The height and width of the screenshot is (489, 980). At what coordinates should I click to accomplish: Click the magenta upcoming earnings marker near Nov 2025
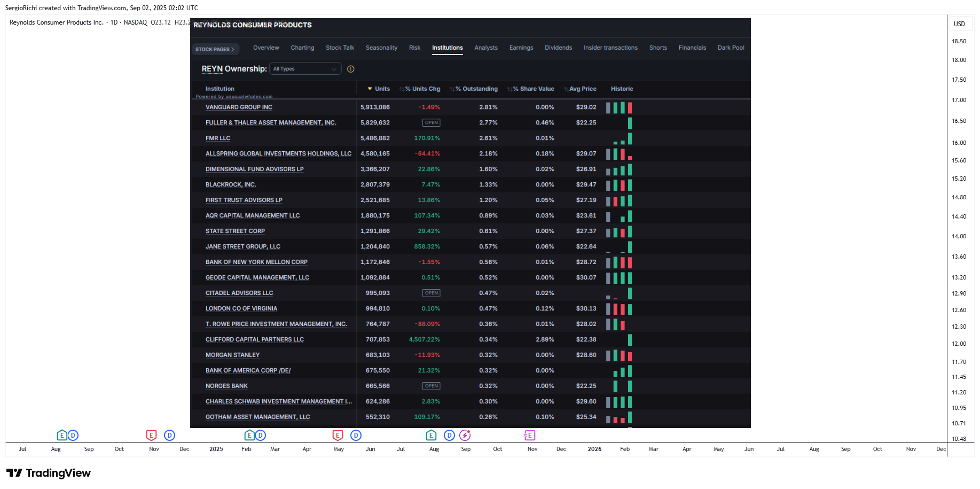coord(529,435)
